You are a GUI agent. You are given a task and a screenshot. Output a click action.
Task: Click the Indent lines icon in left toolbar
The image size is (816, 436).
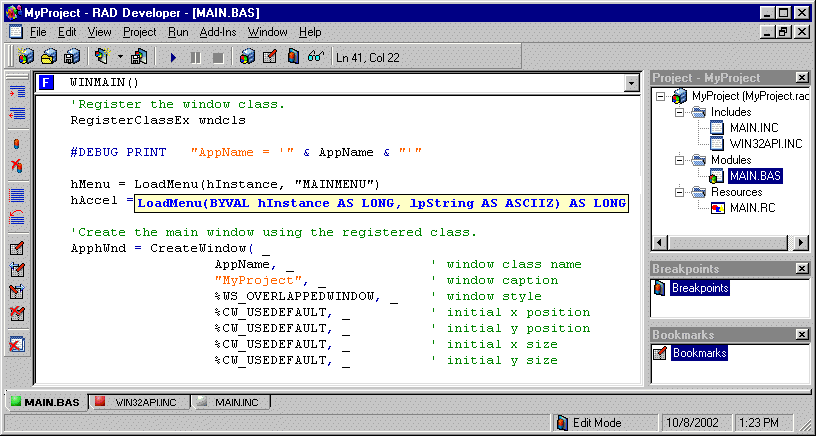pos(17,92)
